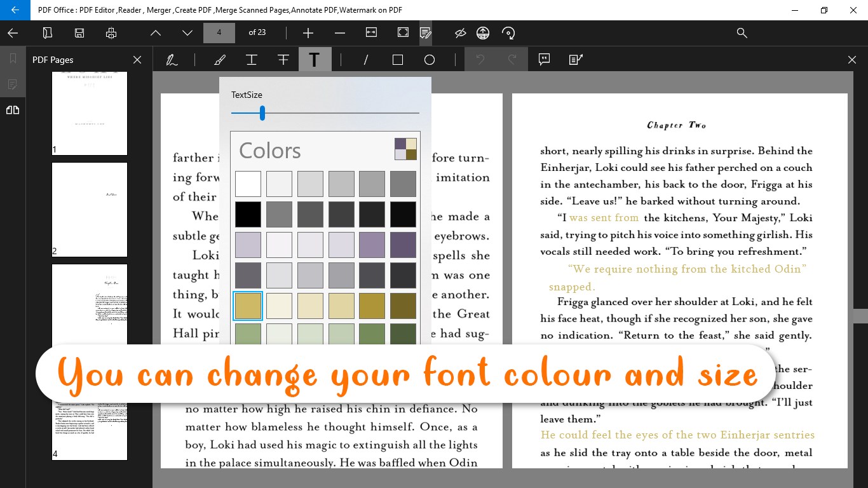Viewport: 868px width, 488px height.
Task: Select the rectangle shape tool
Action: 398,60
